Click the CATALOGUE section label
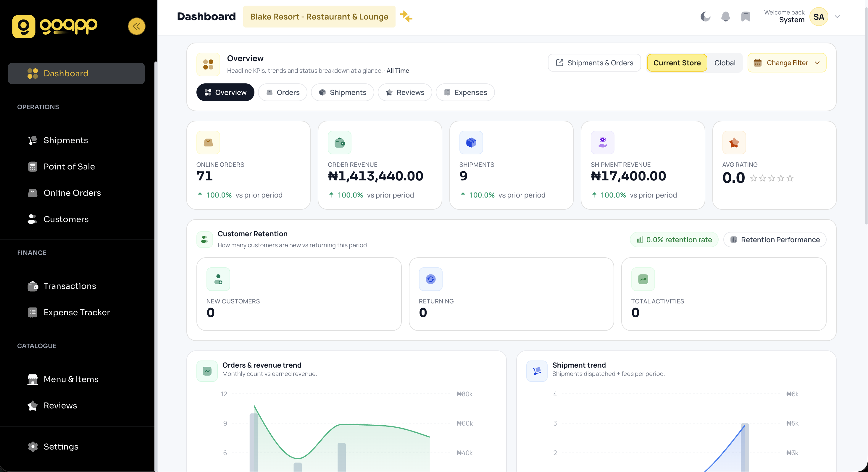 (37, 346)
